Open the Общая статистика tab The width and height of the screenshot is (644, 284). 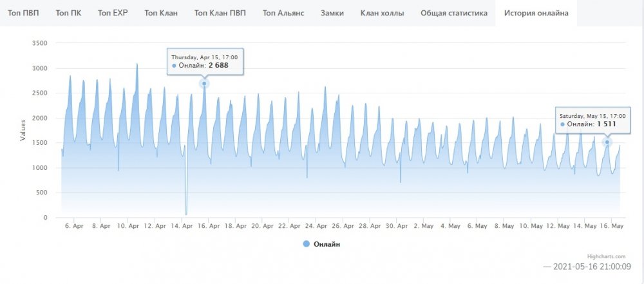tap(454, 13)
